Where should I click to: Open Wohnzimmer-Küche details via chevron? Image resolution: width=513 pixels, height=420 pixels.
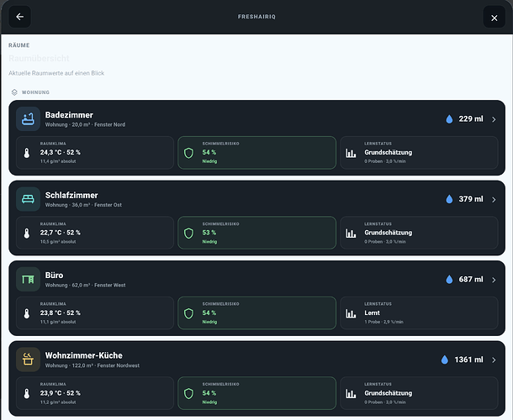tap(494, 360)
